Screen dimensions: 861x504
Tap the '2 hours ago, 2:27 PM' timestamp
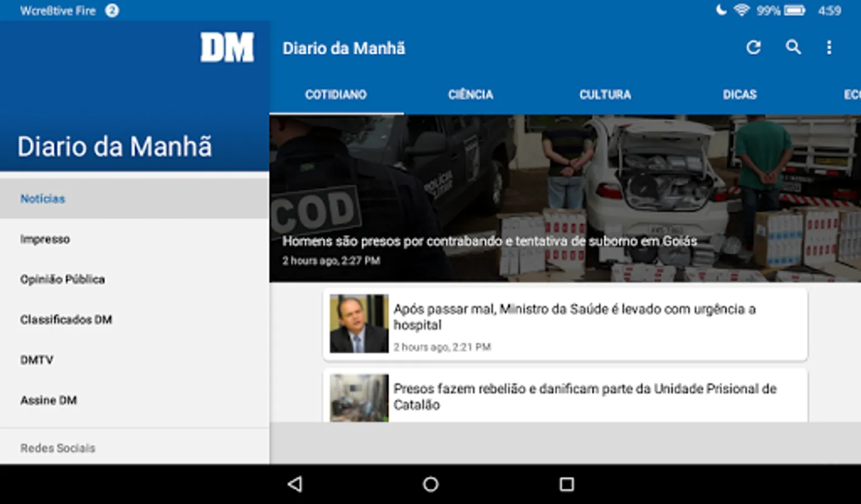[x=331, y=260]
